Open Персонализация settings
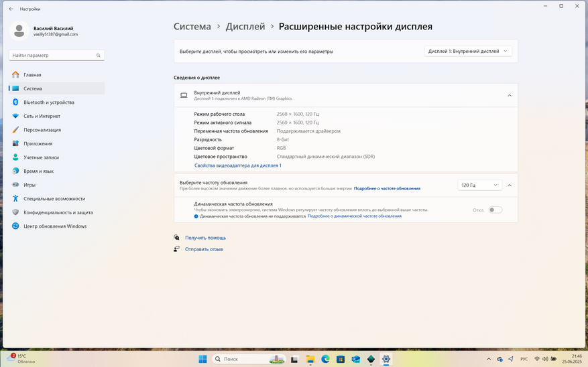This screenshot has width=588, height=367. 56,130
